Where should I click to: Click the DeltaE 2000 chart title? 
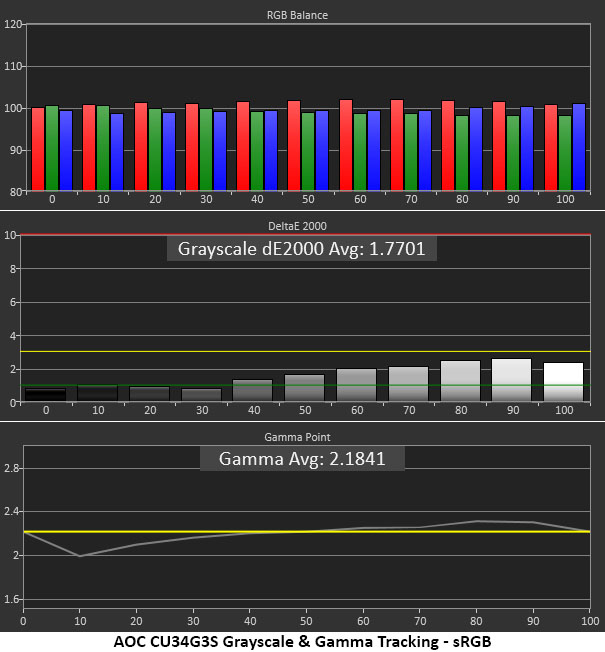(x=297, y=226)
